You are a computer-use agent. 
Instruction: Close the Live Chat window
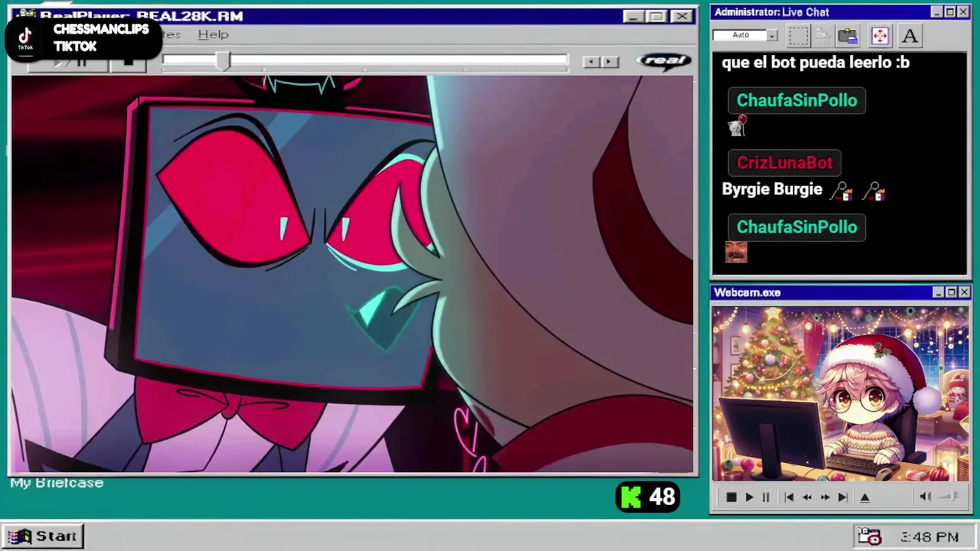click(x=963, y=12)
